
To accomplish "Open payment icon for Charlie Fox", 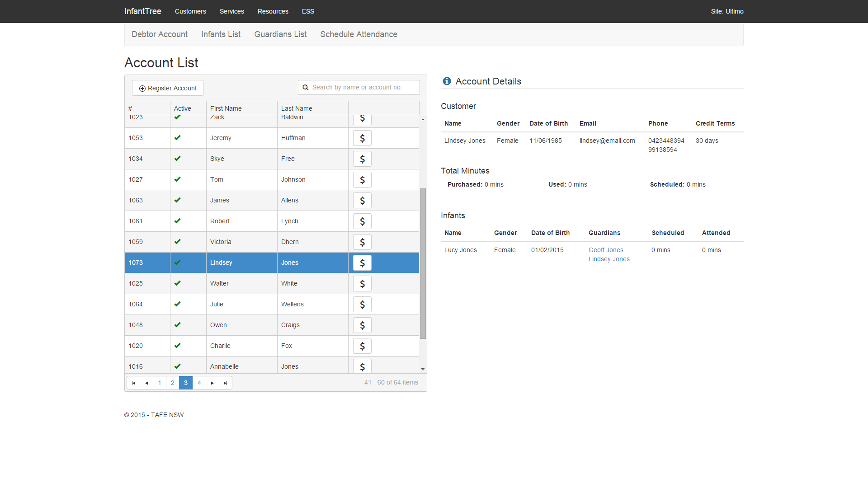I will point(362,346).
